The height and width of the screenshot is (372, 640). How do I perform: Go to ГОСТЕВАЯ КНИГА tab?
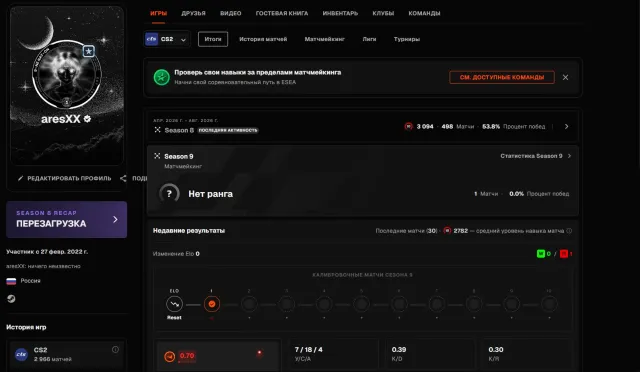(x=282, y=13)
